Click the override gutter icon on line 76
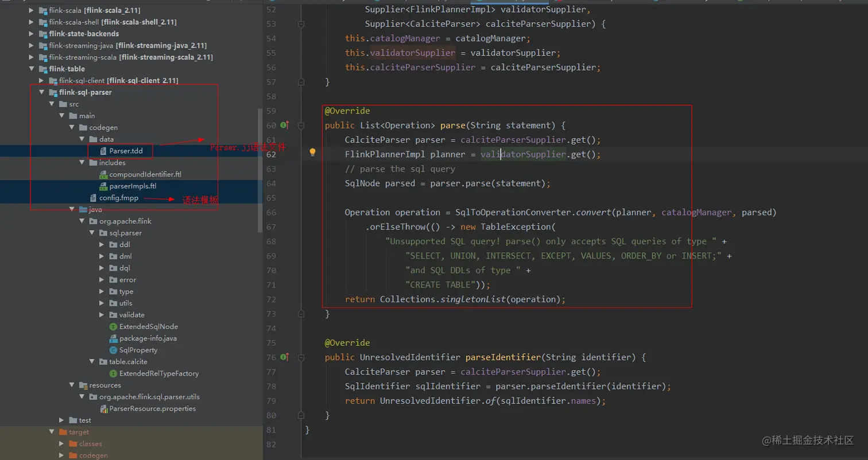The width and height of the screenshot is (868, 460). tap(285, 357)
